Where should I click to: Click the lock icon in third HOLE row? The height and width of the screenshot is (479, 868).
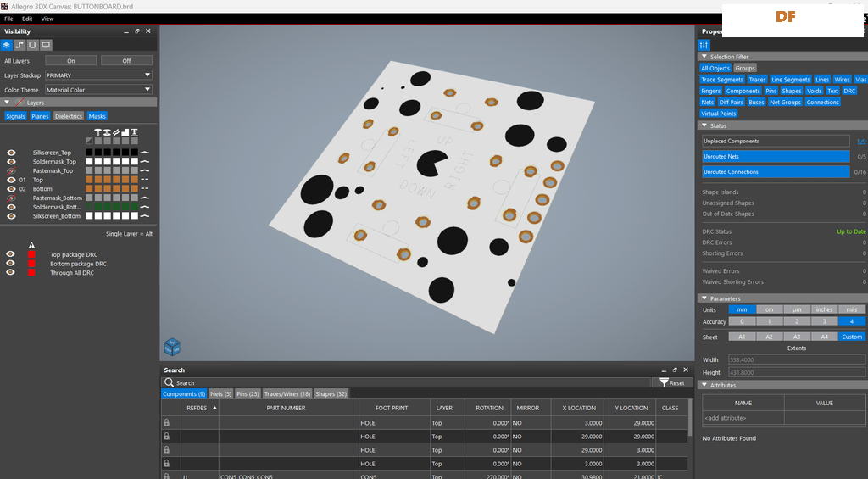coord(167,450)
